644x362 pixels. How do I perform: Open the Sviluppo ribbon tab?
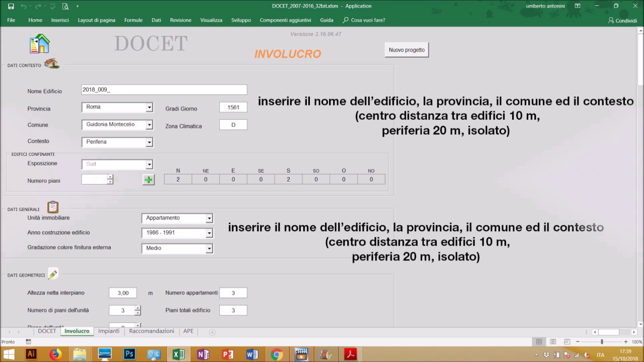241,20
